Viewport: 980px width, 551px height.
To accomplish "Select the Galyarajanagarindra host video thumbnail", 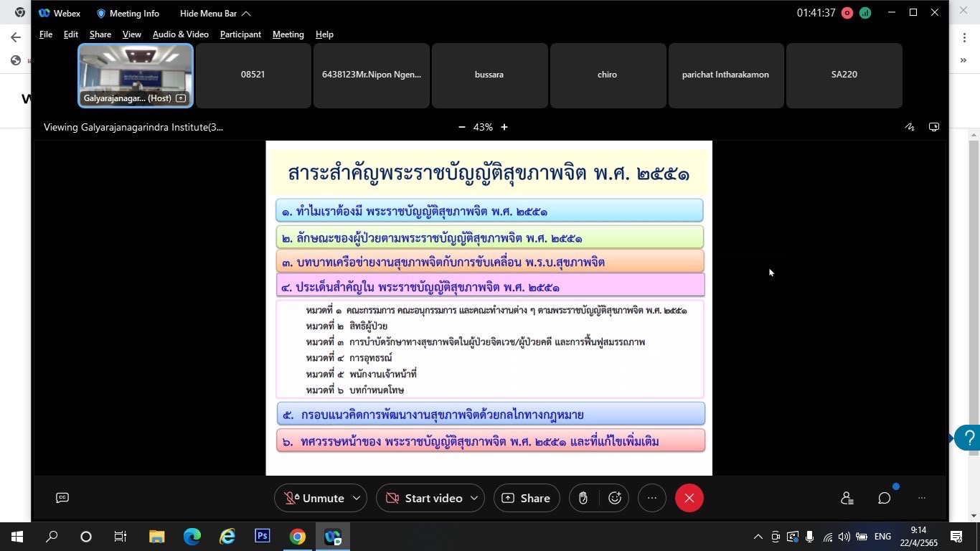I will 136,75.
